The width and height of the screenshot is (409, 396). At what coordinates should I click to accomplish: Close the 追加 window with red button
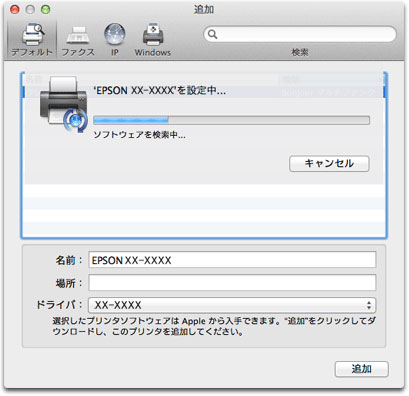[x=15, y=9]
